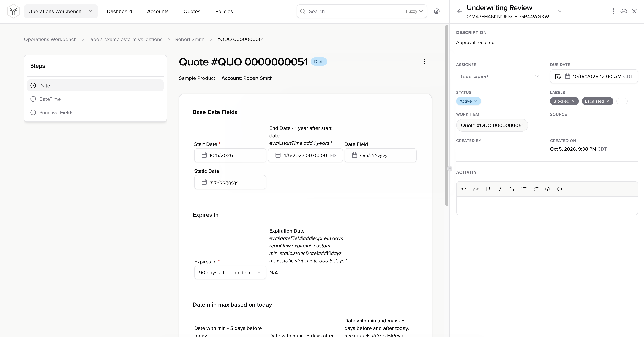Viewport: 644px width, 337px height.
Task: Insert a bulleted list in Activity editor
Action: tap(524, 189)
